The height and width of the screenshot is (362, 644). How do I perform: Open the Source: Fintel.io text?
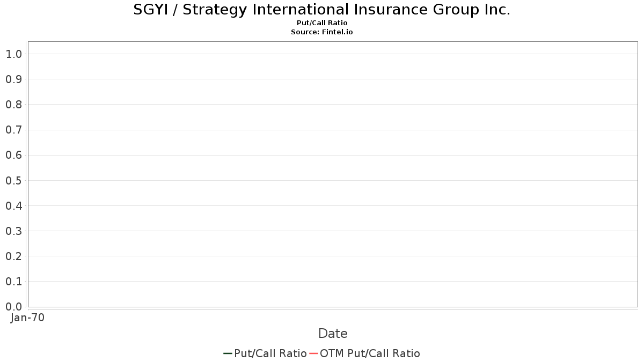(322, 32)
